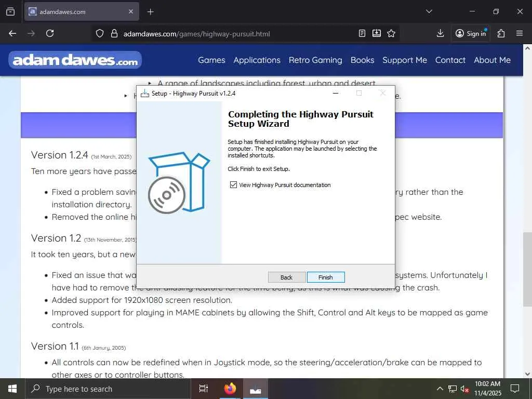Click Finish in the setup wizard
532x399 pixels.
click(326, 277)
